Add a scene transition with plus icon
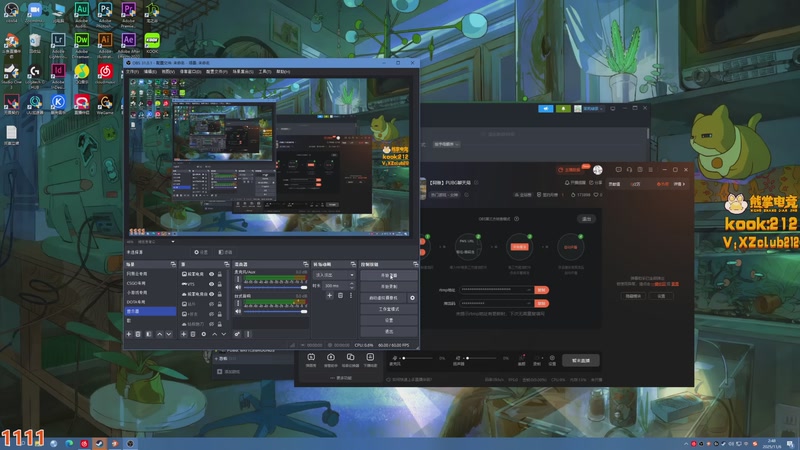800x450 pixels. click(x=330, y=295)
